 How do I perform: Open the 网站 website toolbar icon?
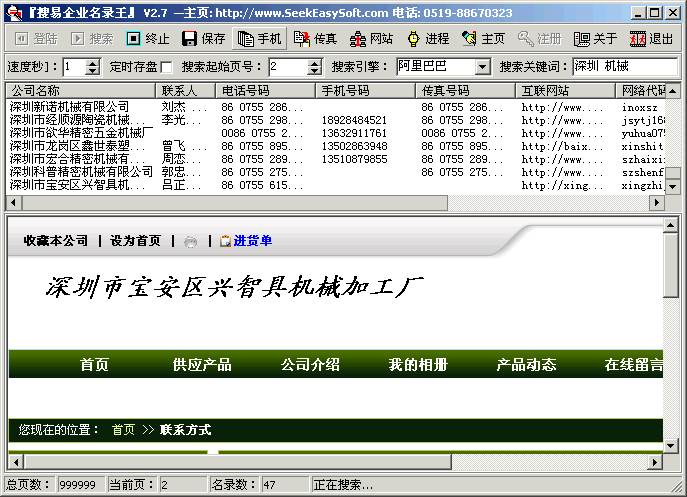point(371,39)
